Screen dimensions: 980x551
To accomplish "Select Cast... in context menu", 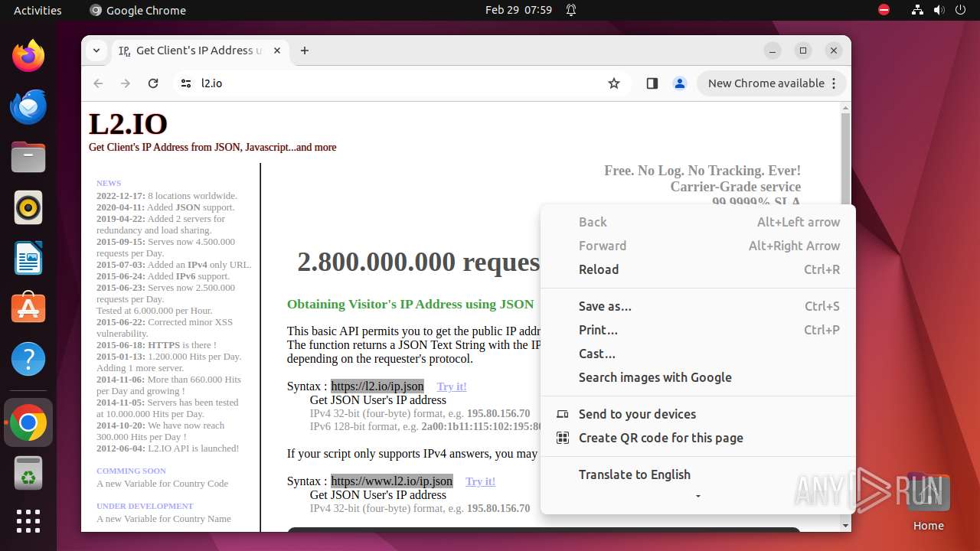I will 698,354.
